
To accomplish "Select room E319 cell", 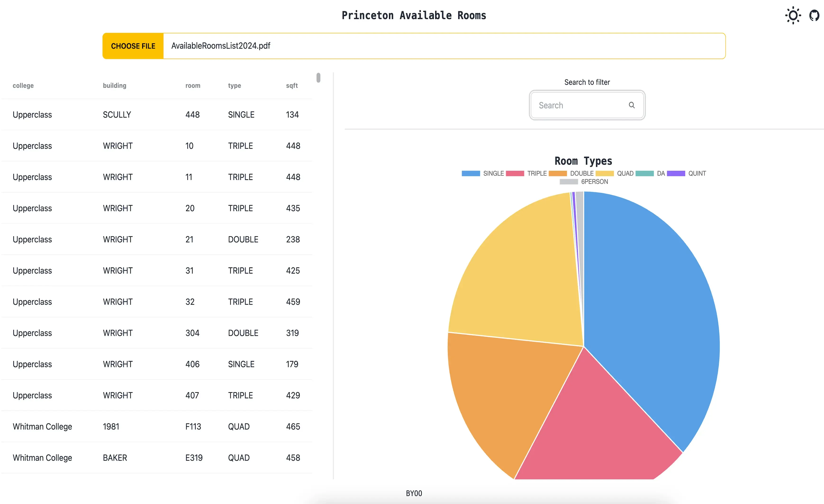I will [194, 458].
